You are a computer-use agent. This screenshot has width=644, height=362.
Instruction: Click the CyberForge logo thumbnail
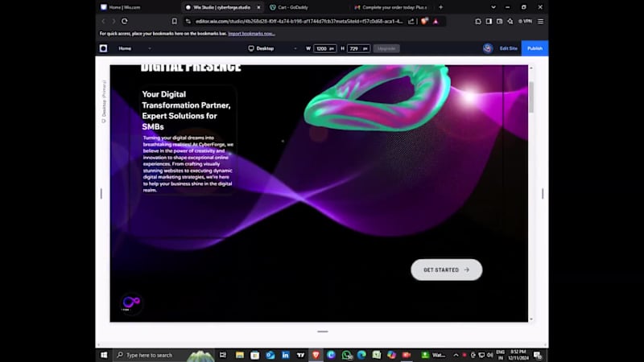pos(131,304)
